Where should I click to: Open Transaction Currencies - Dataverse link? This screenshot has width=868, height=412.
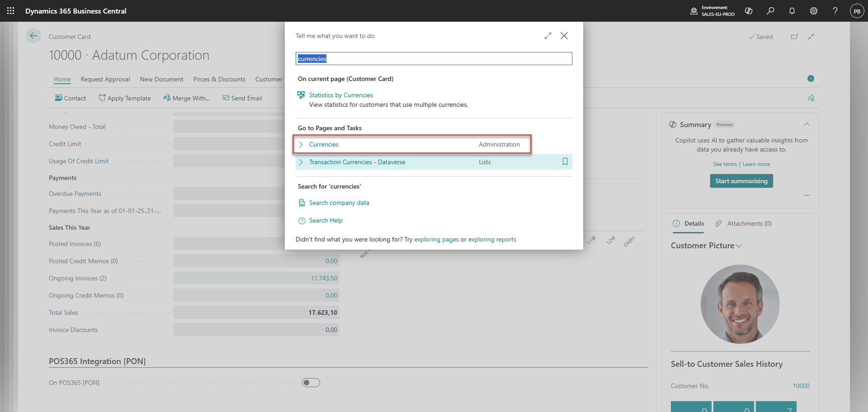[x=357, y=162]
